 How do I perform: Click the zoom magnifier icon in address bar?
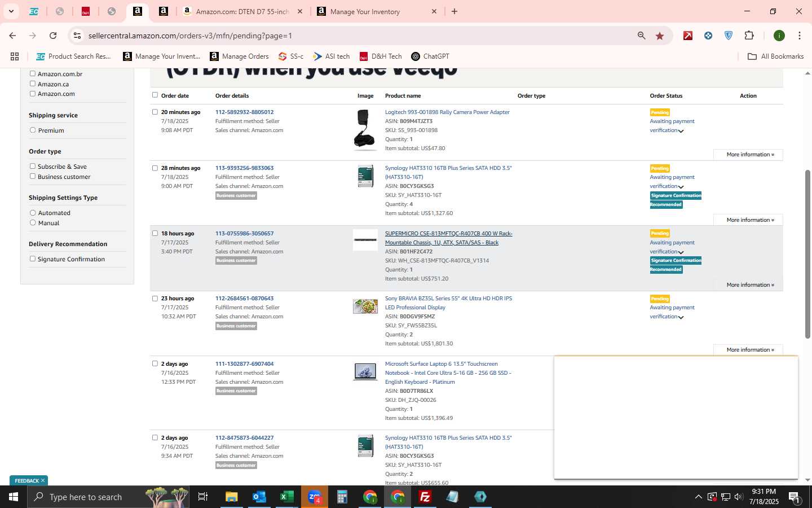tap(641, 36)
